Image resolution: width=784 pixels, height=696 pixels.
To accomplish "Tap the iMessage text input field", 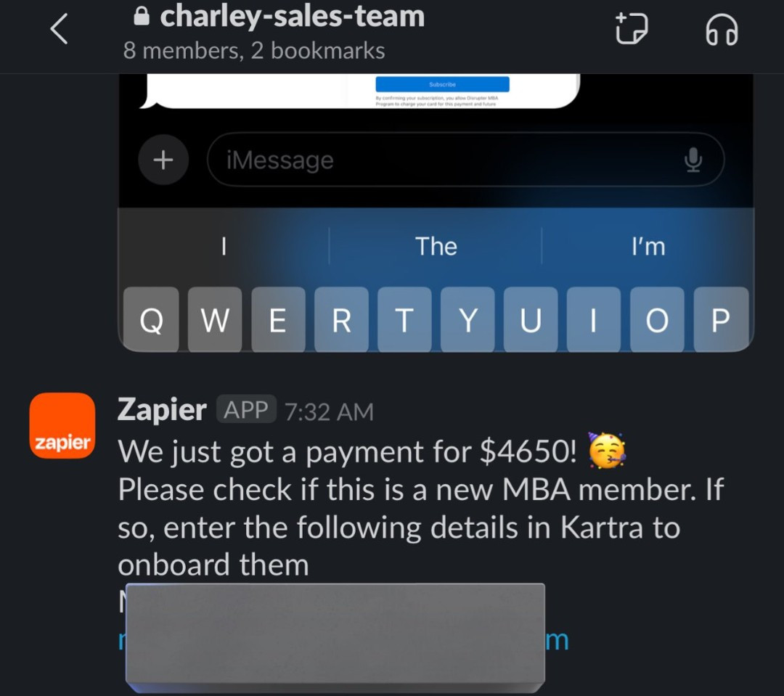I will pyautogui.click(x=465, y=160).
